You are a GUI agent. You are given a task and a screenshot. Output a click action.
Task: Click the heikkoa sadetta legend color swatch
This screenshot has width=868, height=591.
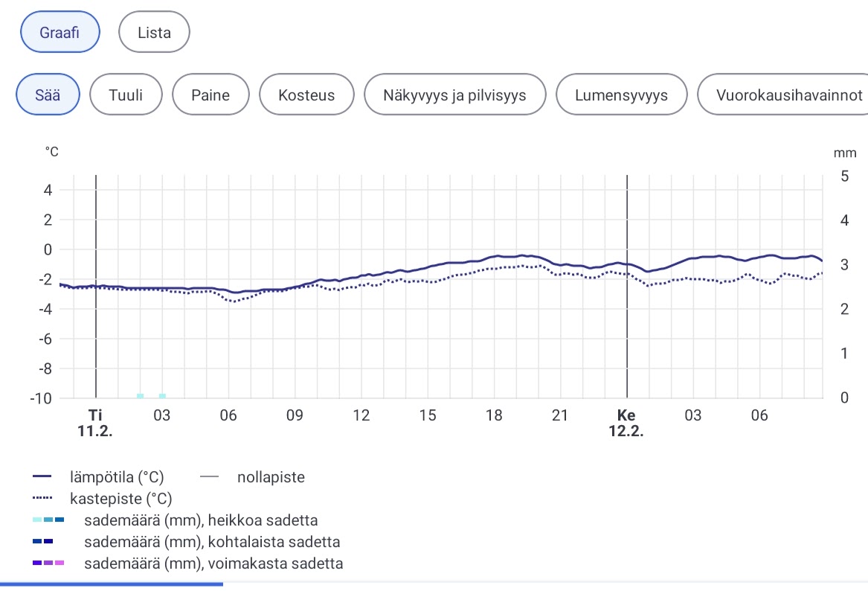click(x=49, y=520)
